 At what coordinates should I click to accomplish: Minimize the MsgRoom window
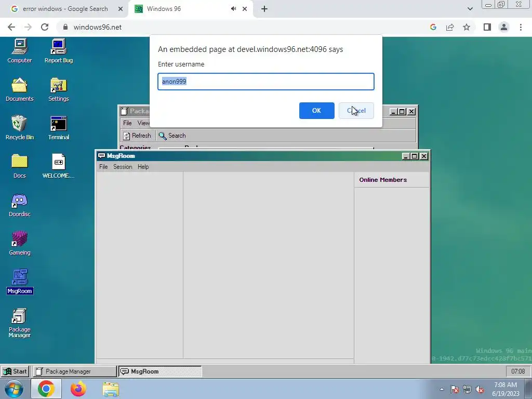[x=406, y=156]
